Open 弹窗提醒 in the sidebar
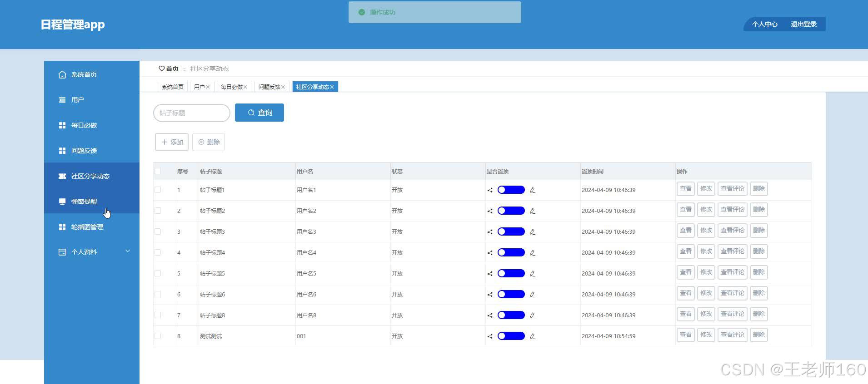The height and width of the screenshot is (384, 868). click(x=92, y=202)
